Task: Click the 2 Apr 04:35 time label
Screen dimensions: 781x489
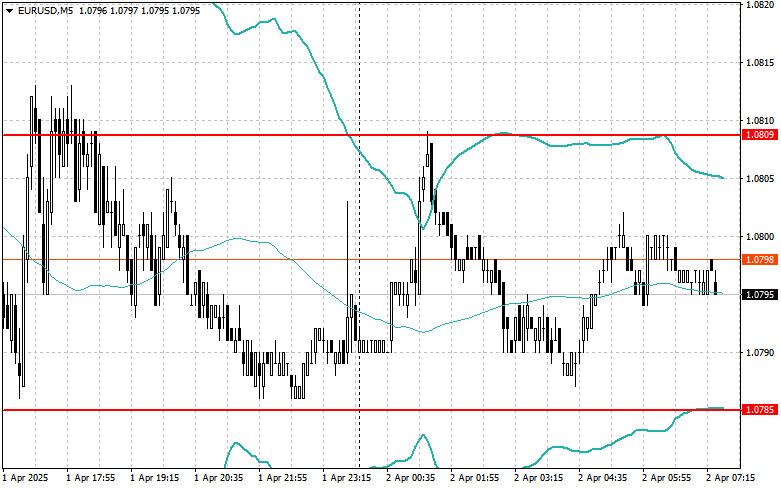Action: 603,478
